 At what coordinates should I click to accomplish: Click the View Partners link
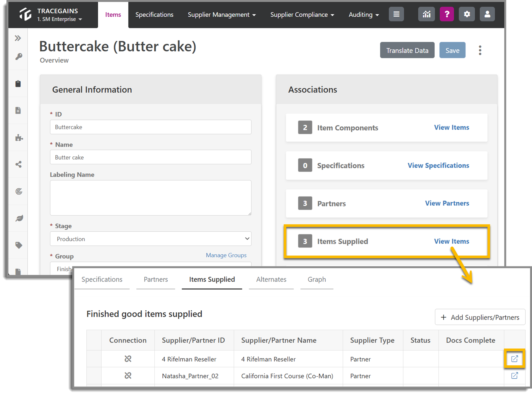pos(447,203)
